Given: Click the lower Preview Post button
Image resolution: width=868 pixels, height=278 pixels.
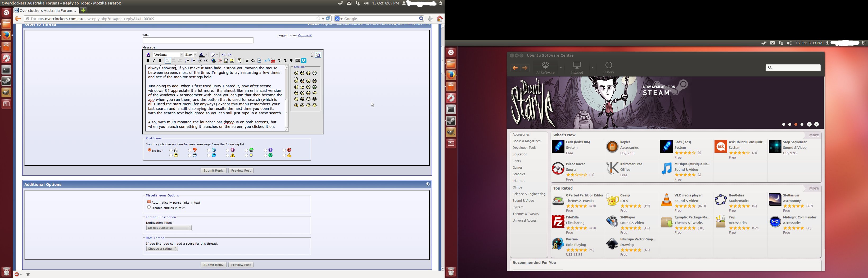Looking at the screenshot, I should pos(241,265).
